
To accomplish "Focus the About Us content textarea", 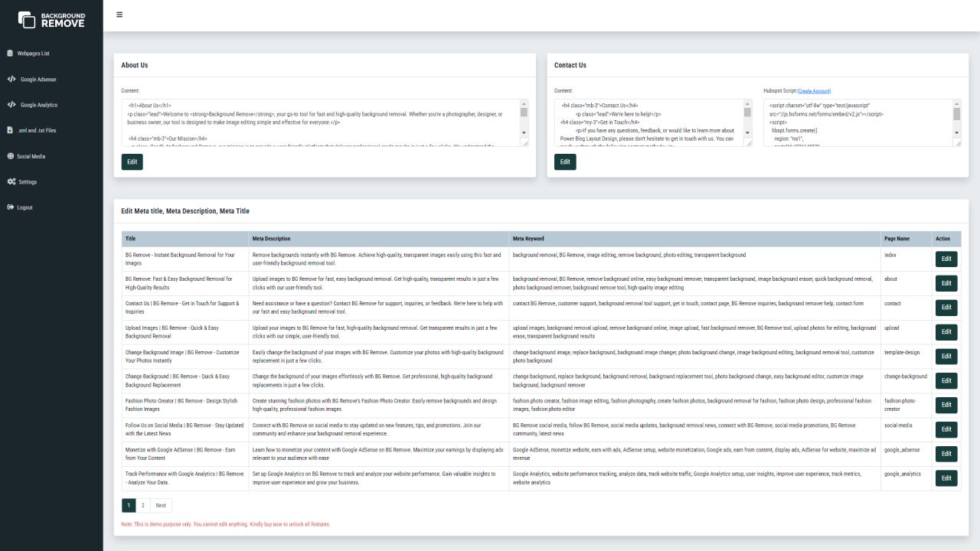I will [x=325, y=122].
